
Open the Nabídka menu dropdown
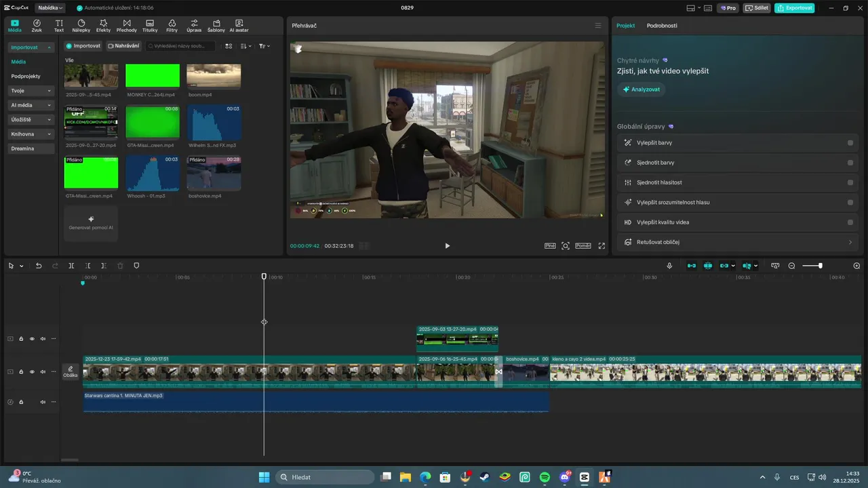[50, 8]
